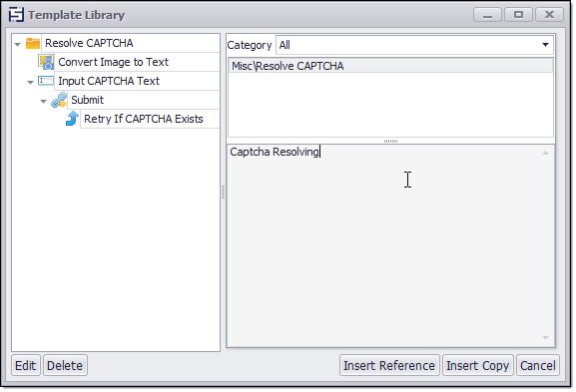Click the horizontal splitter grip below template list
The height and width of the screenshot is (392, 576).
pyautogui.click(x=390, y=141)
